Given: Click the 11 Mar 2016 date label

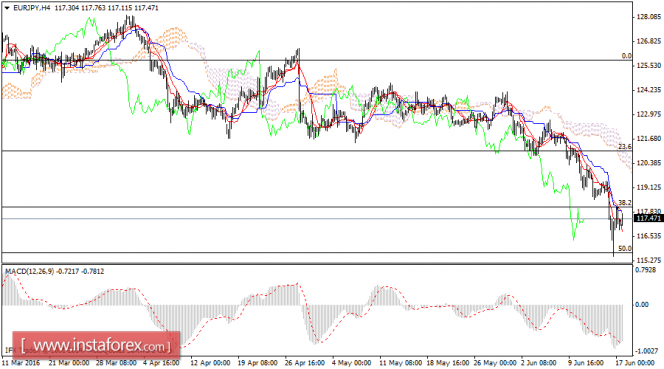Looking at the screenshot, I should (21, 363).
